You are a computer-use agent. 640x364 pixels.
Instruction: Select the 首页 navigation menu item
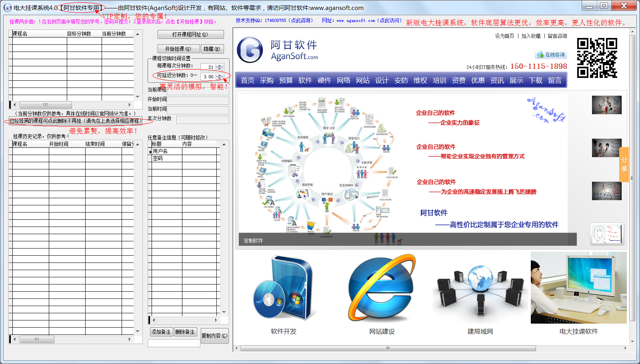pos(248,80)
